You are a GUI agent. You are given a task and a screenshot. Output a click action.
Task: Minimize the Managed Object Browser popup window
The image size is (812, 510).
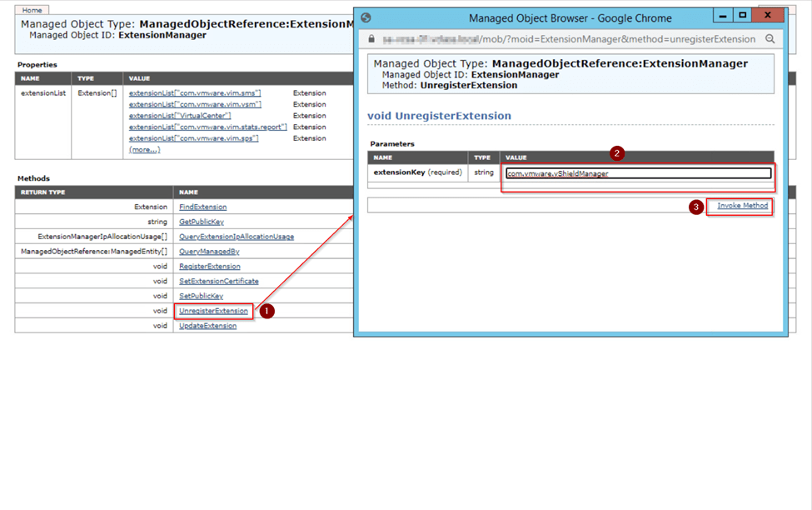click(722, 16)
